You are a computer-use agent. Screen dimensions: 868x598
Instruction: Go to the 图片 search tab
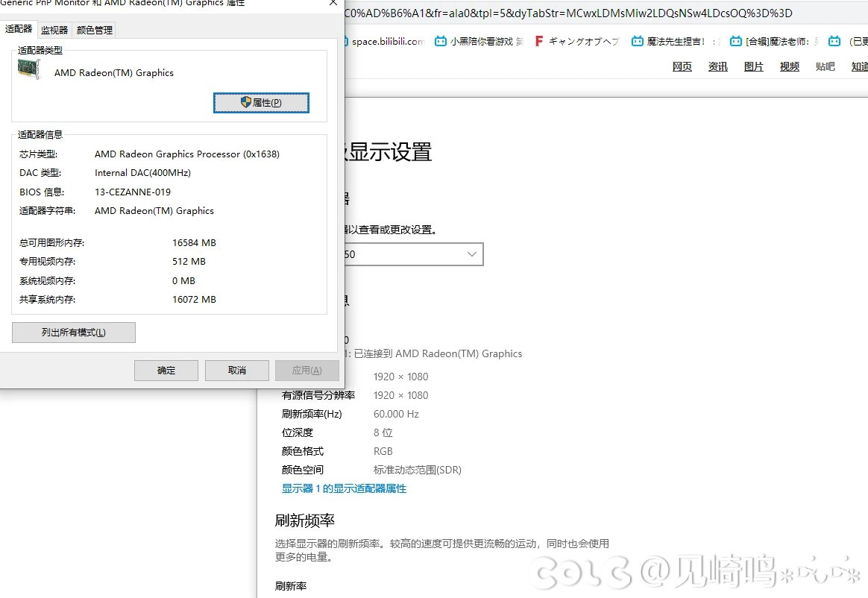(753, 66)
